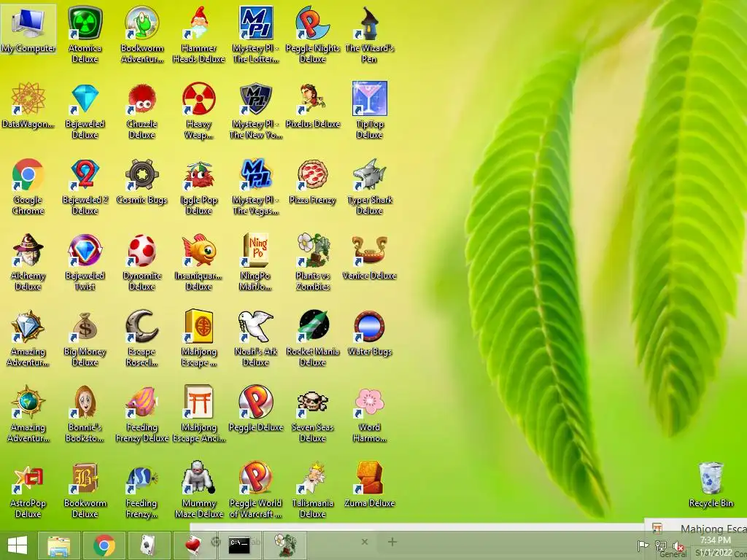This screenshot has height=560, width=747.
Task: Launch Iggle Pop Deluxe icon
Action: pos(198,186)
